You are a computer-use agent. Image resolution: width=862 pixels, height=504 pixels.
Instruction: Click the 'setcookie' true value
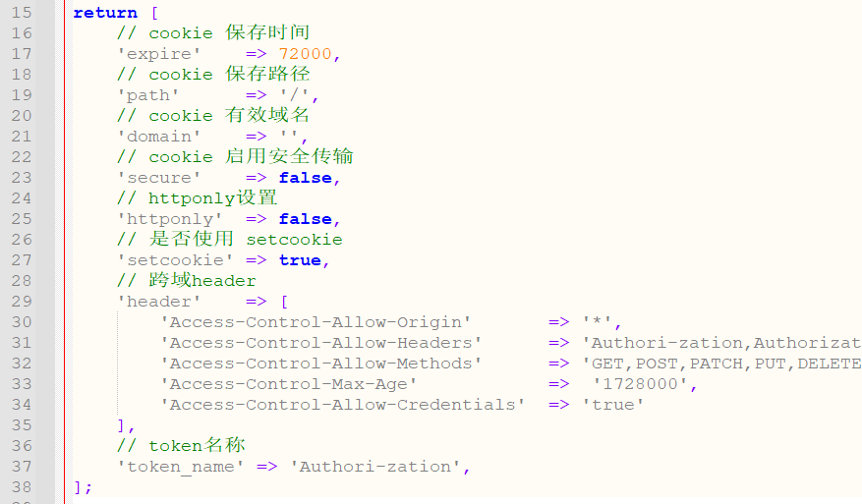pos(300,260)
